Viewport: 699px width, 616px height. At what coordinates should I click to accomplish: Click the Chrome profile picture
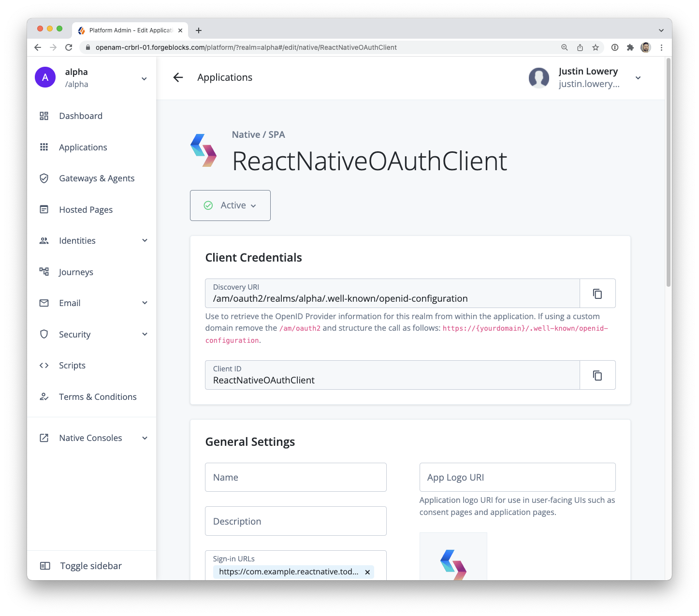click(x=646, y=47)
